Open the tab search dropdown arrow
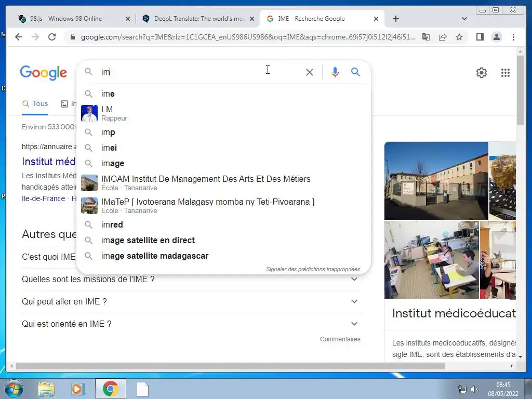 pyautogui.click(x=464, y=19)
